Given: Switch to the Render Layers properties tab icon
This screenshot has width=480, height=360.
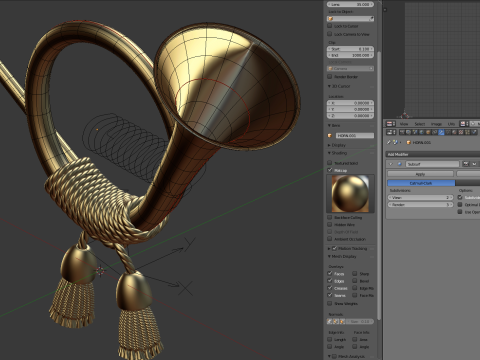Looking at the screenshot, I should tap(408, 132).
